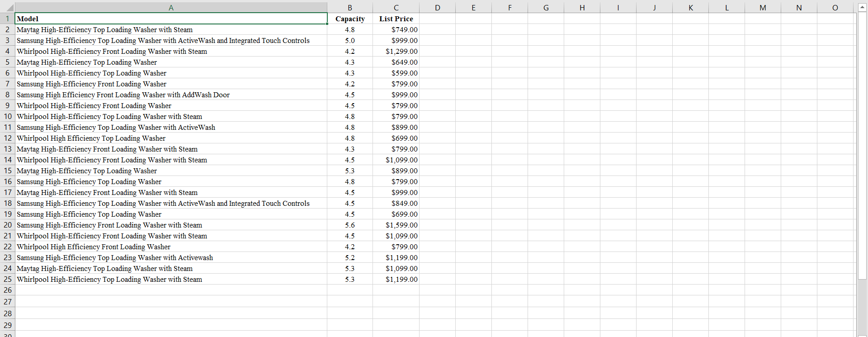Select column E header
868x337 pixels.
coord(473,8)
